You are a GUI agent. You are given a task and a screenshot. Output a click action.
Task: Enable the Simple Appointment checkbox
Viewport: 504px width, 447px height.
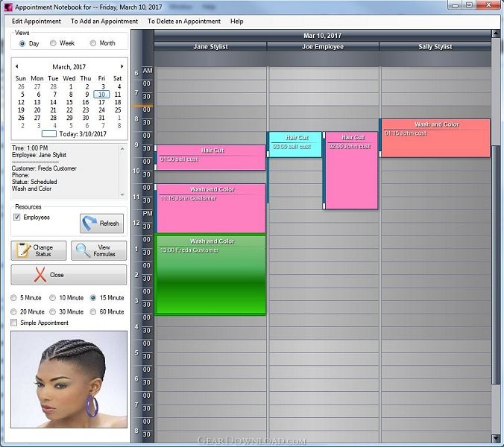tap(14, 323)
